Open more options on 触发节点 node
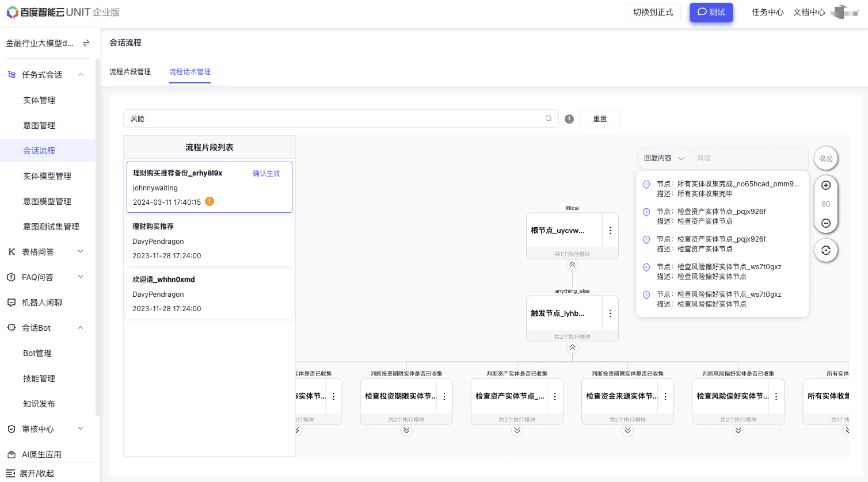Image resolution: width=868 pixels, height=482 pixels. coord(610,313)
